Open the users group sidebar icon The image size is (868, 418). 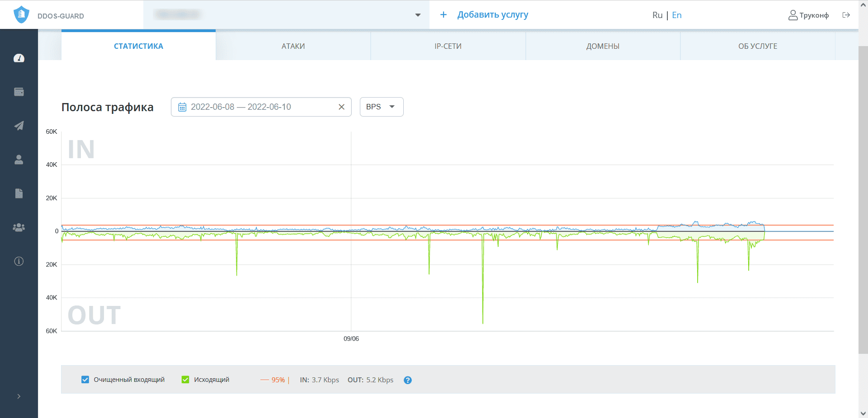point(19,227)
